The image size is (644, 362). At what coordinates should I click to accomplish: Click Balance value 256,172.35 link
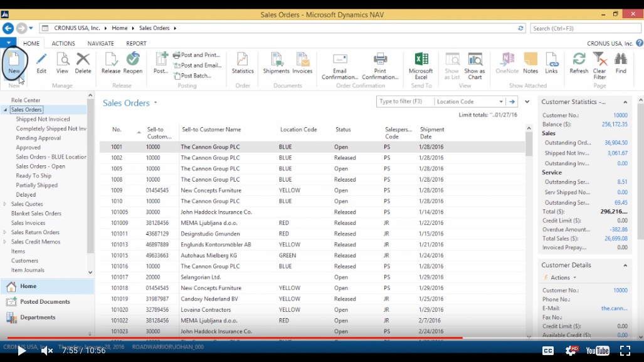tap(615, 125)
